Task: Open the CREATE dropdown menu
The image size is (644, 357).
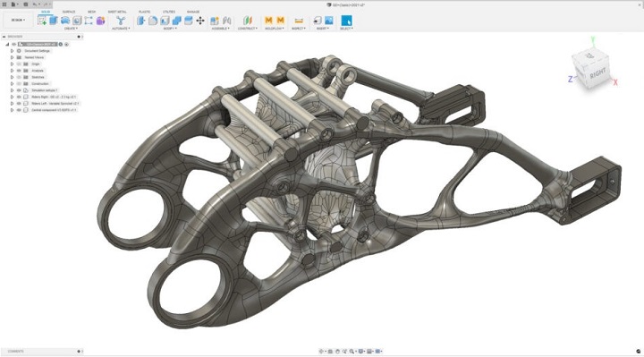Action: pyautogui.click(x=71, y=29)
